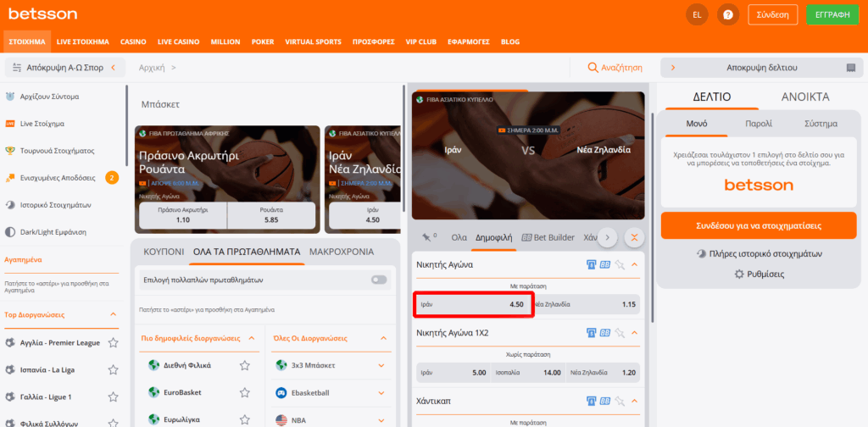Image resolution: width=868 pixels, height=427 pixels.
Task: Click the Ρυθμίσεις gear icon
Action: 739,274
